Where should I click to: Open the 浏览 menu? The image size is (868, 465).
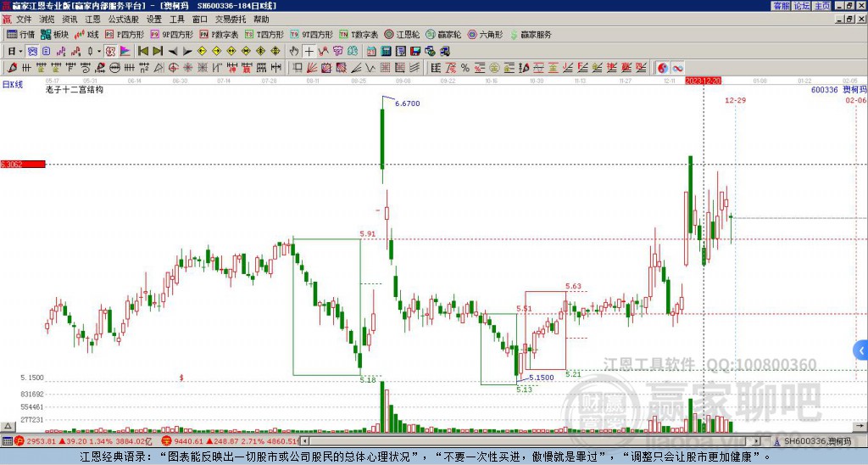47,20
